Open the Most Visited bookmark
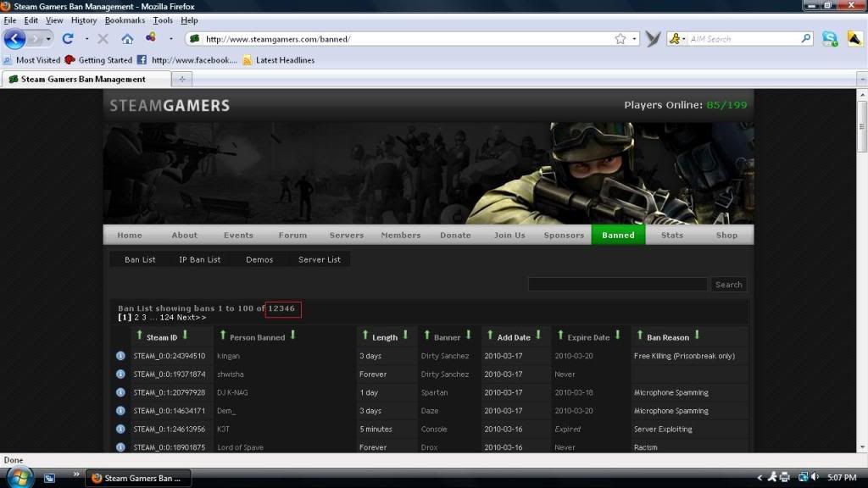The image size is (868, 488). tap(31, 60)
